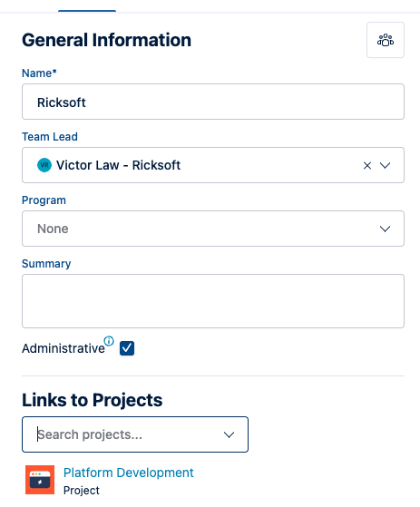The height and width of the screenshot is (507, 420).
Task: Click the team members icon button
Action: pos(386,40)
